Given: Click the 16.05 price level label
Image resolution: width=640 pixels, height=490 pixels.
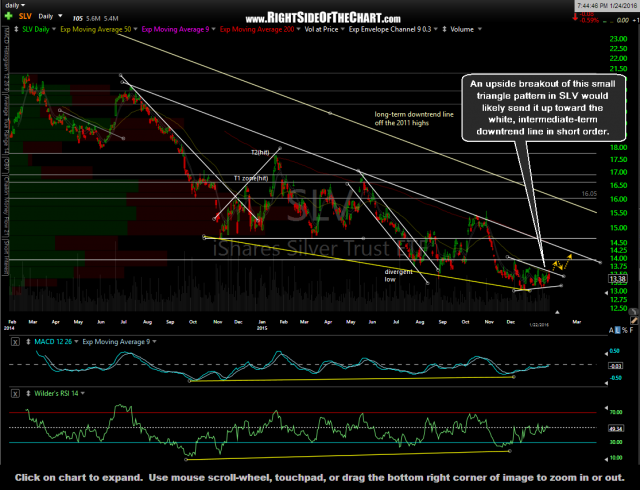Looking at the screenshot, I should click(x=589, y=194).
